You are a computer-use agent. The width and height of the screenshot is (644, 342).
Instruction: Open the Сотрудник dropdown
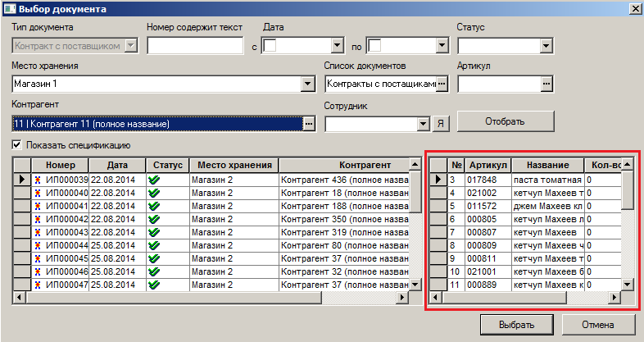[424, 124]
